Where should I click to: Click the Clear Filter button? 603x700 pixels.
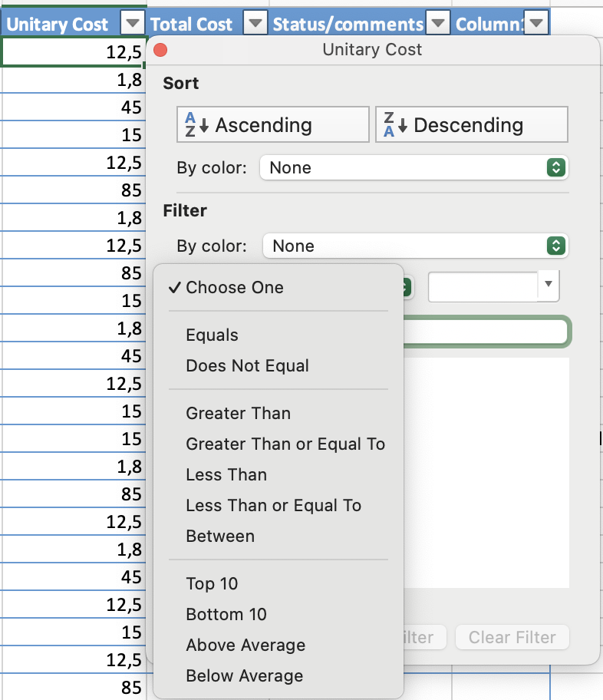point(512,637)
